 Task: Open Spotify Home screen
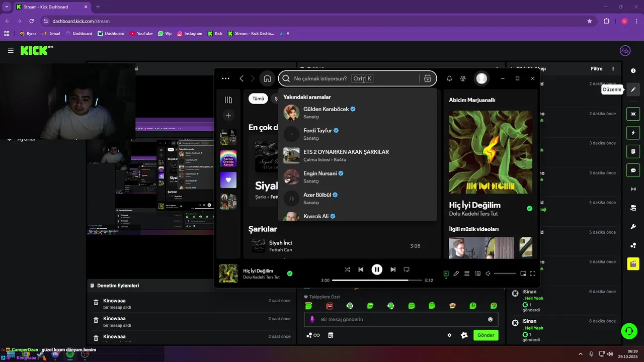(267, 78)
